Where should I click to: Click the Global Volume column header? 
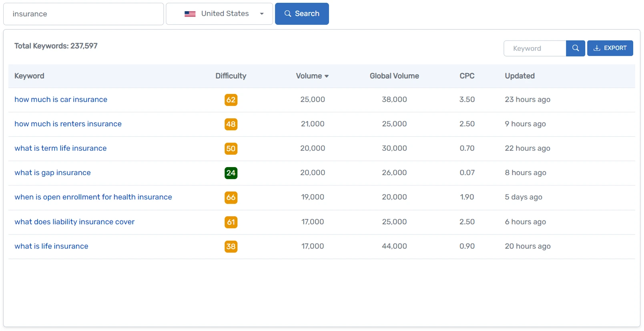(x=394, y=76)
